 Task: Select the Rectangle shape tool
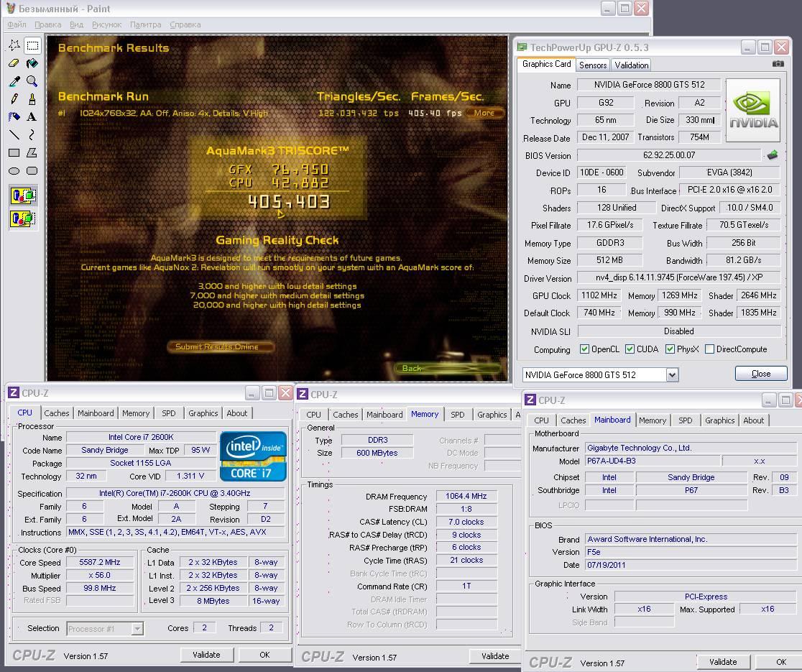[x=14, y=153]
